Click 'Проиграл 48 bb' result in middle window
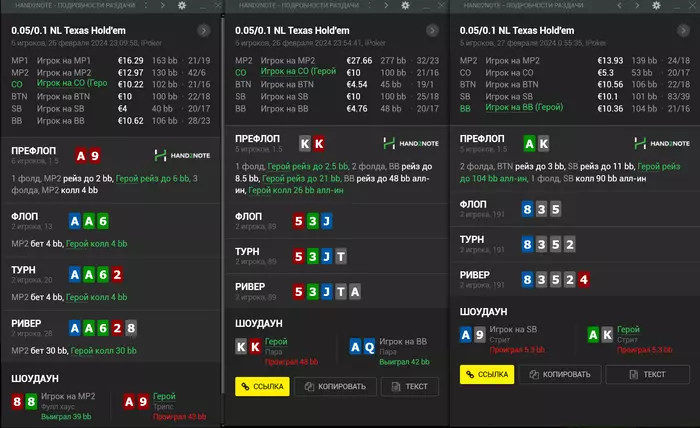The height and width of the screenshot is (428, 700). pyautogui.click(x=292, y=362)
